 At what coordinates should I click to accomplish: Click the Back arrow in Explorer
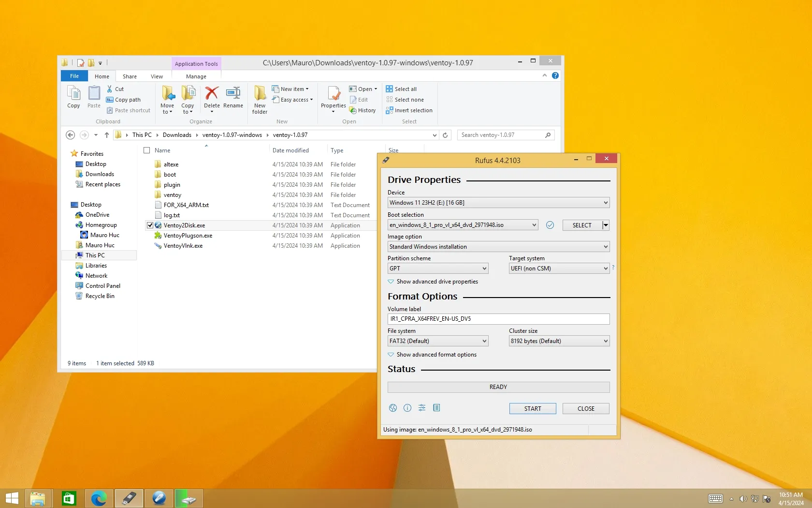(x=70, y=135)
